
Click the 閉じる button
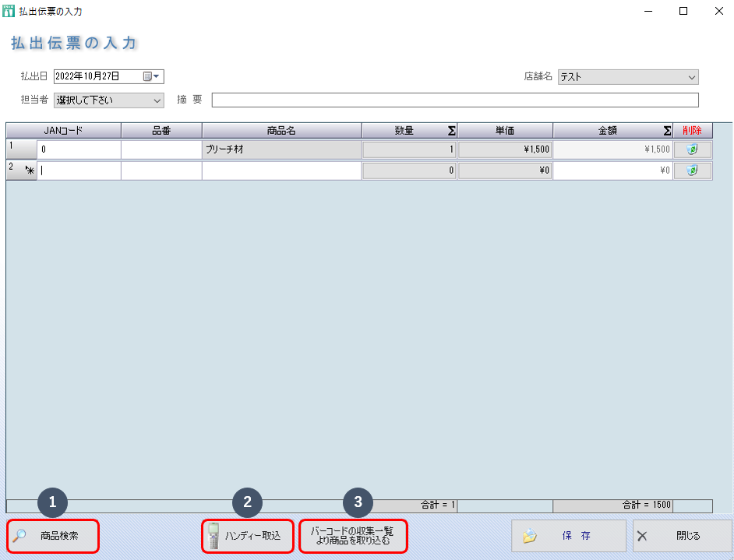[682, 536]
